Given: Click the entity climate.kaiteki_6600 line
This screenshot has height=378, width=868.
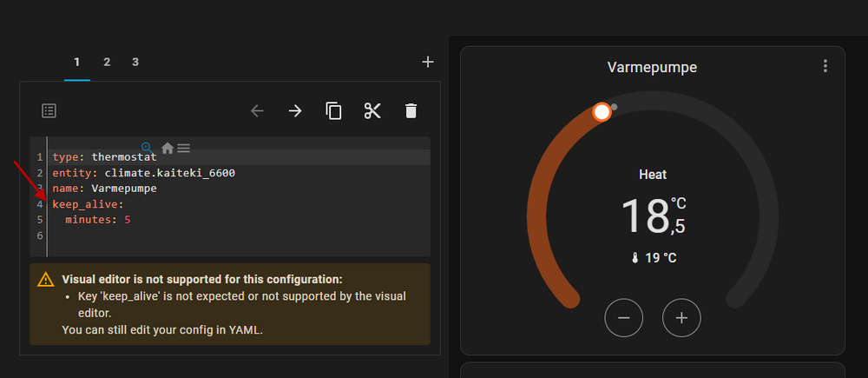Looking at the screenshot, I should pos(143,173).
